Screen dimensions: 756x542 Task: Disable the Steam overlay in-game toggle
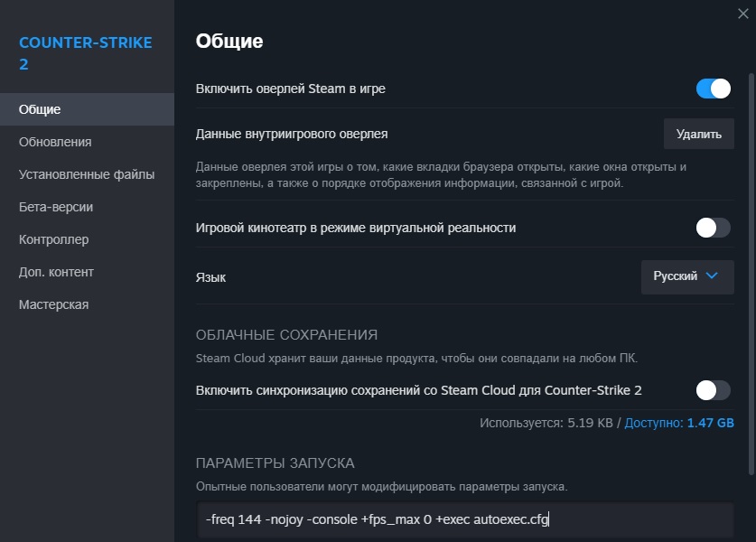pos(713,89)
